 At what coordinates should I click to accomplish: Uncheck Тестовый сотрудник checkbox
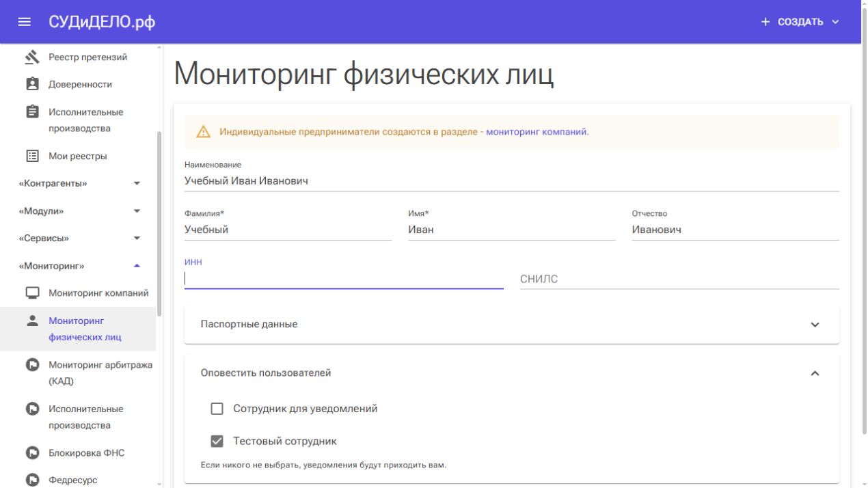[x=217, y=442]
